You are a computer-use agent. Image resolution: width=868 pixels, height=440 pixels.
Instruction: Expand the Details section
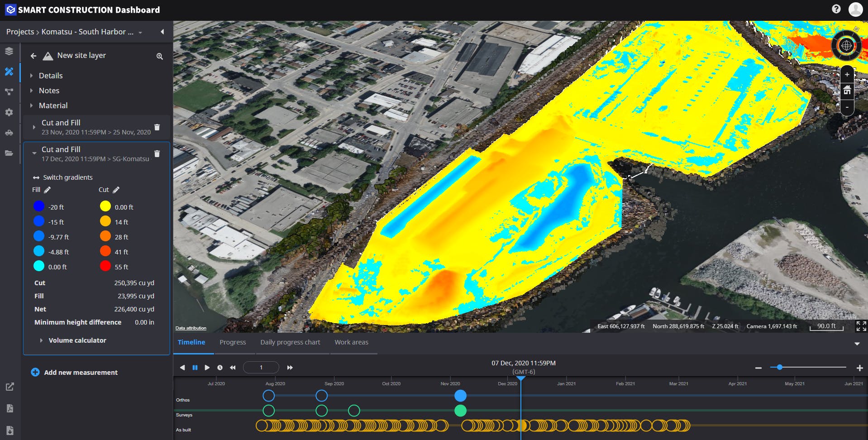[x=51, y=75]
